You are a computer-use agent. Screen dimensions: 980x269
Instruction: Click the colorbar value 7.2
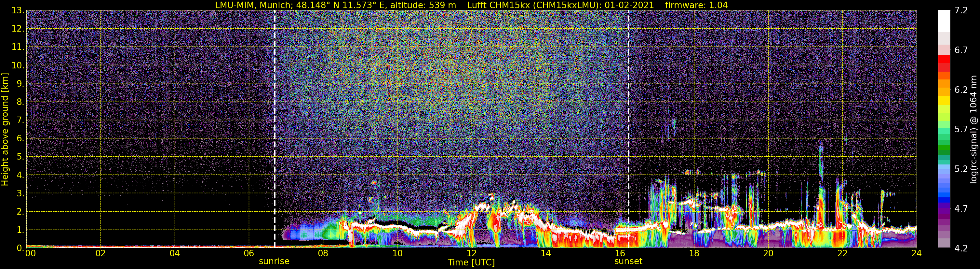(961, 10)
